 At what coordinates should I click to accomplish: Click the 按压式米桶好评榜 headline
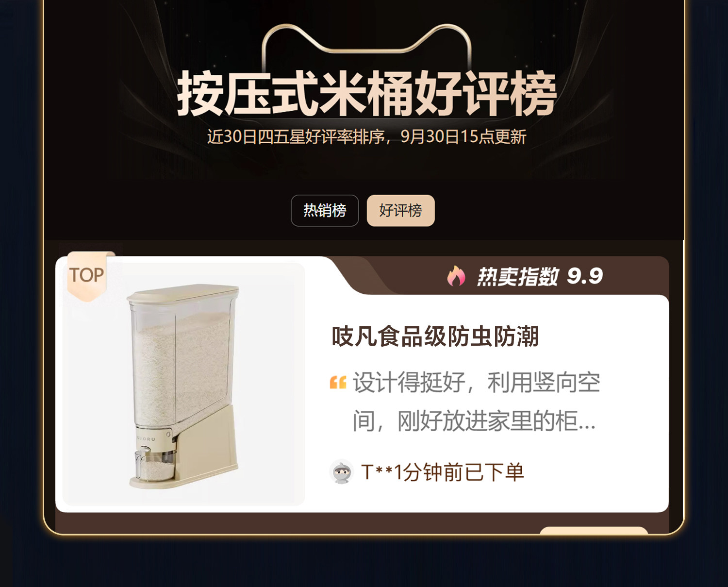click(366, 94)
